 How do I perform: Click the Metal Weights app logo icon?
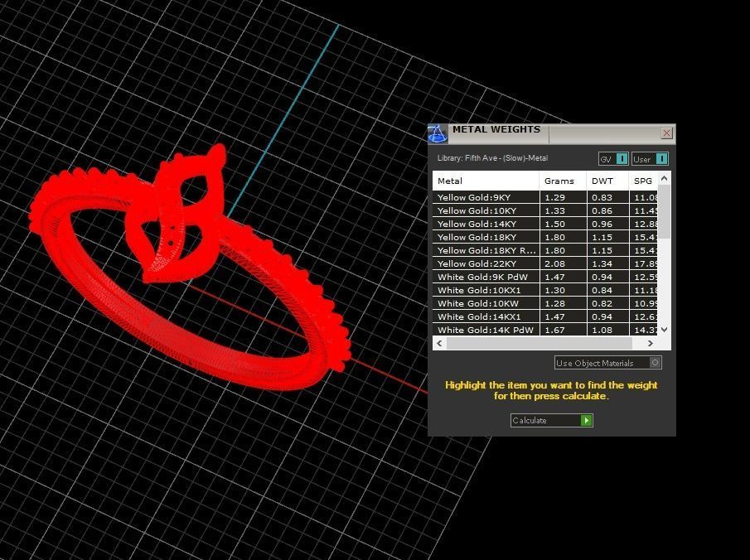pyautogui.click(x=438, y=133)
